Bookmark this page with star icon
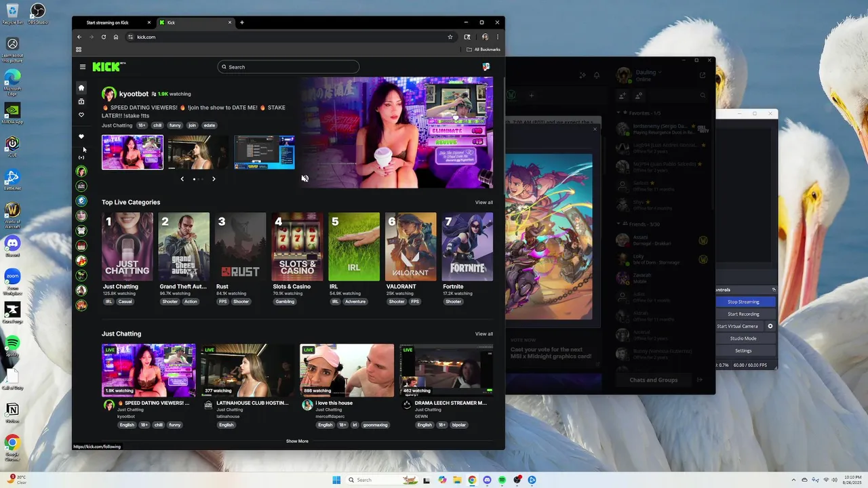 (450, 37)
